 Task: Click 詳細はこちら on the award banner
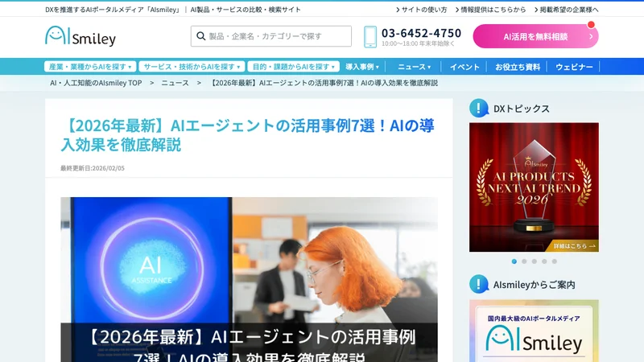click(573, 246)
